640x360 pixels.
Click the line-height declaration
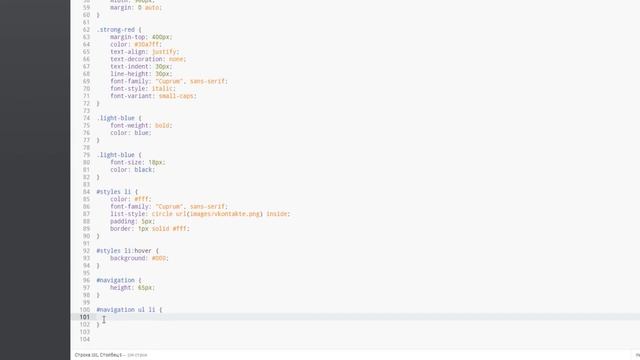click(x=141, y=74)
